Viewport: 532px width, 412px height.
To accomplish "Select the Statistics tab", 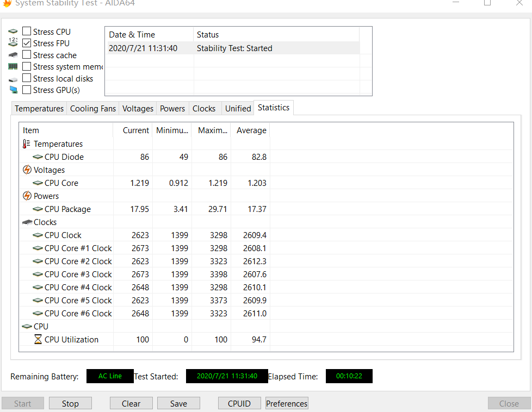I will coord(274,108).
